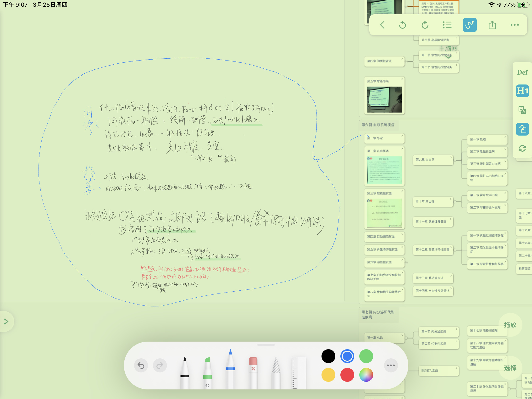Toggle the handwriting scribble mode button

pyautogui.click(x=470, y=25)
